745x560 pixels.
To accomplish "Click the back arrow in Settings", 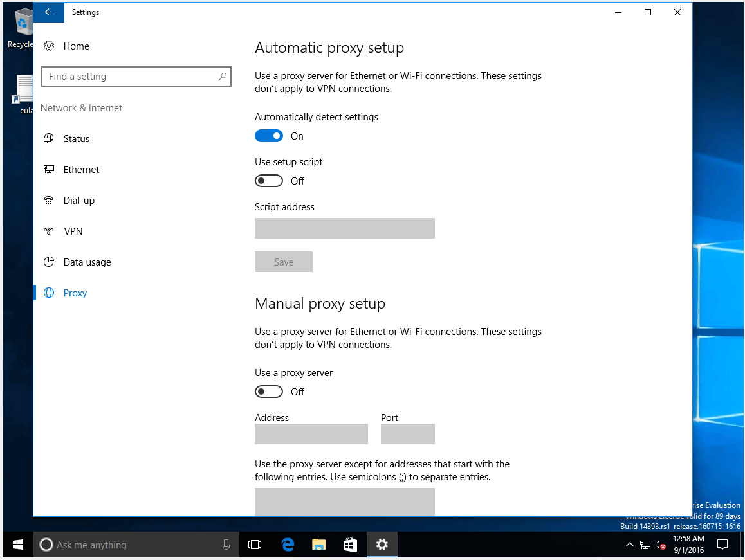I will point(49,12).
